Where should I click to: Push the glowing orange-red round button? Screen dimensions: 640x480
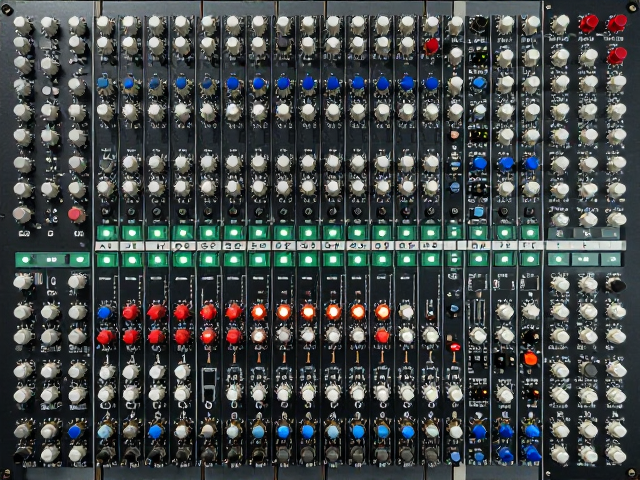[x=530, y=359]
